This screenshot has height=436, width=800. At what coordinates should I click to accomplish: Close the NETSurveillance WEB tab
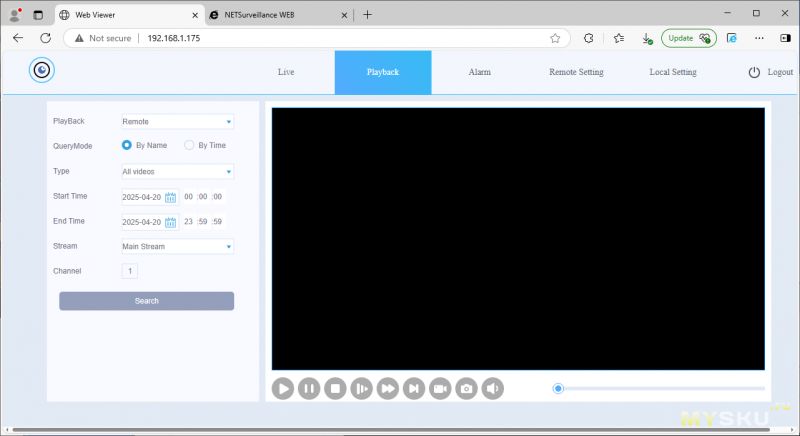(344, 15)
